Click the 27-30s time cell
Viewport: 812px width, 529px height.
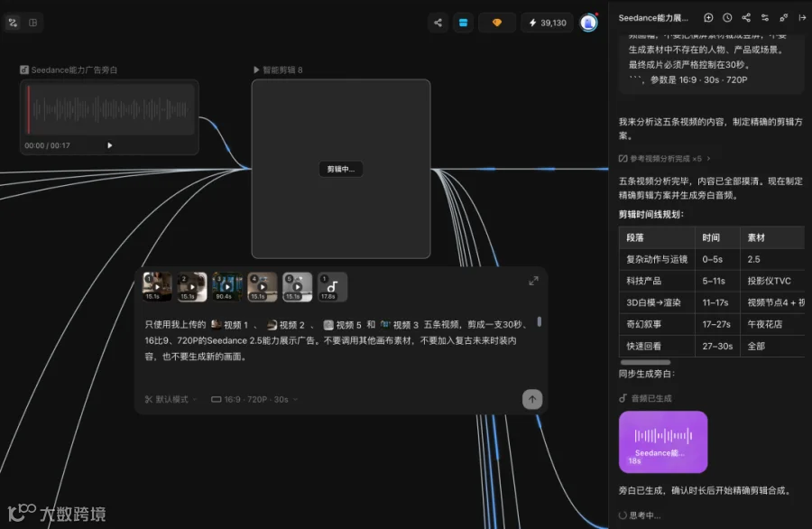click(717, 346)
